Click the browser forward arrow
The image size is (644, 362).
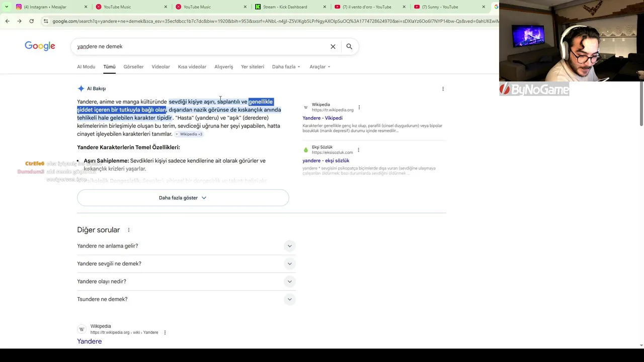point(19,21)
